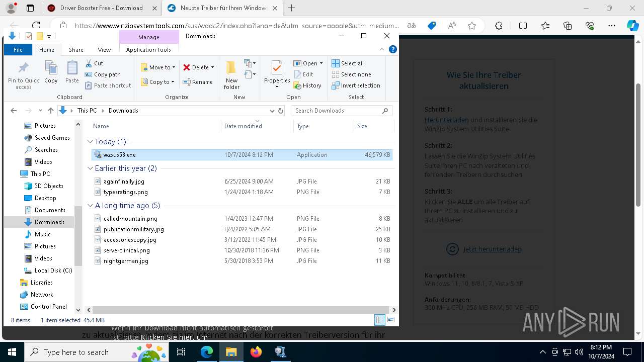Collapse the Today (1) group
This screenshot has width=644, height=362.
click(91, 142)
